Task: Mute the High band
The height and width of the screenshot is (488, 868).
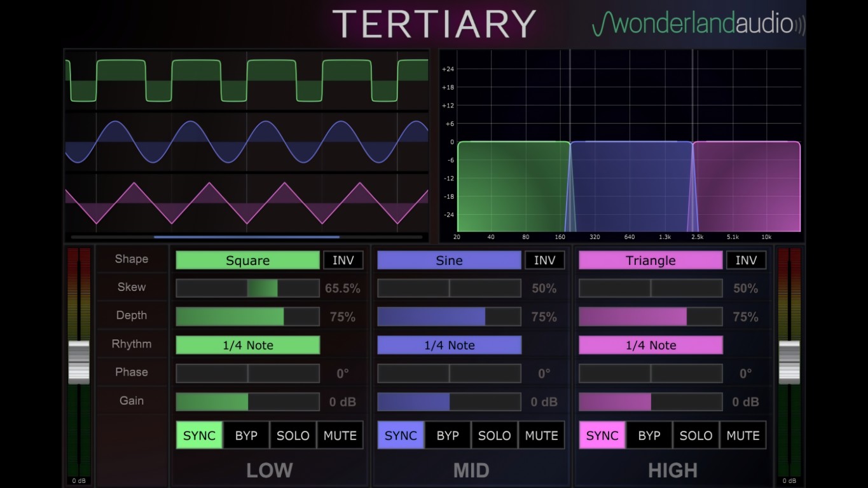Action: pyautogui.click(x=743, y=435)
